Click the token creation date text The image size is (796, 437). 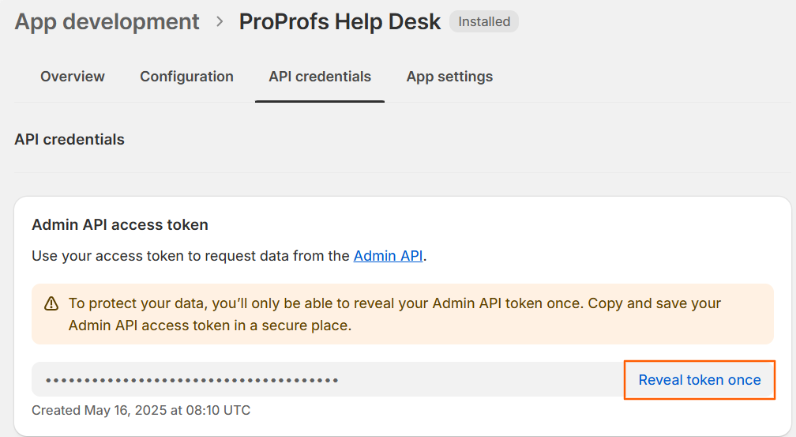coord(141,410)
